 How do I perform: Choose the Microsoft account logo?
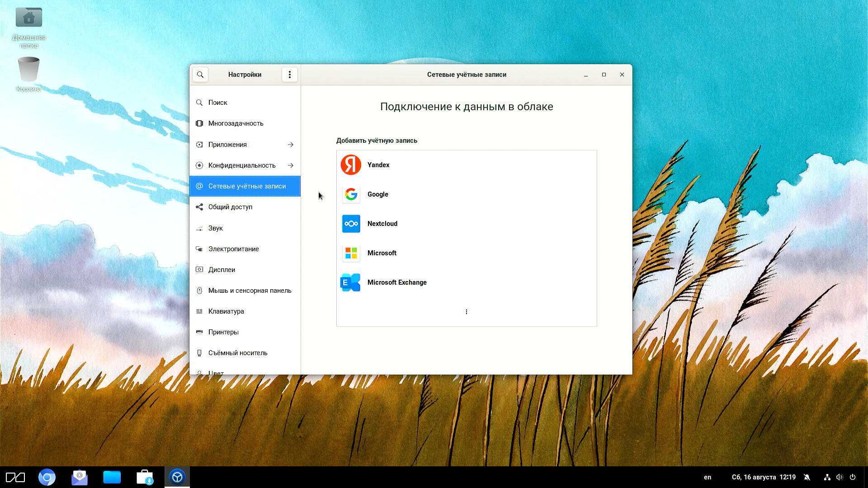[351, 253]
